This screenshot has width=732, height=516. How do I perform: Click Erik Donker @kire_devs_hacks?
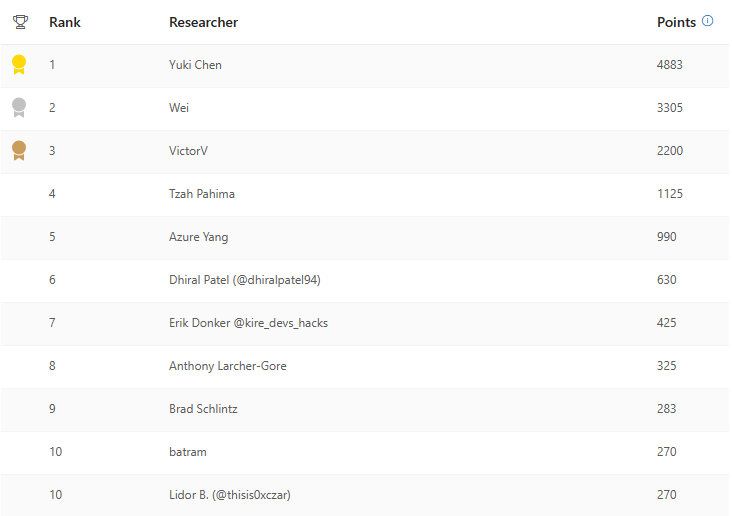tap(248, 323)
